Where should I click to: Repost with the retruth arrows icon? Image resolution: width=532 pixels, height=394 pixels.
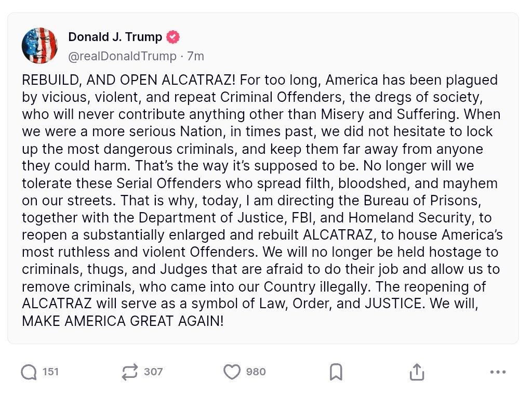tap(130, 372)
